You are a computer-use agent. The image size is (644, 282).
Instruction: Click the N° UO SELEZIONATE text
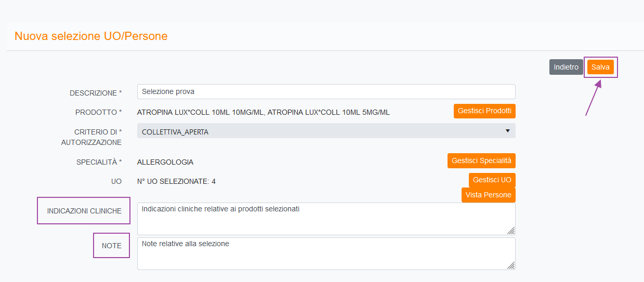point(176,181)
